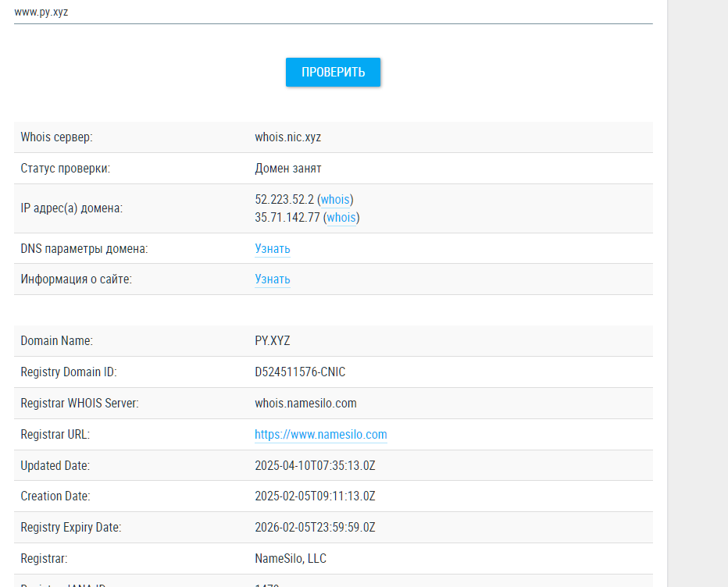Select the D524511576-CNIC registry ID
728x587 pixels.
click(300, 372)
